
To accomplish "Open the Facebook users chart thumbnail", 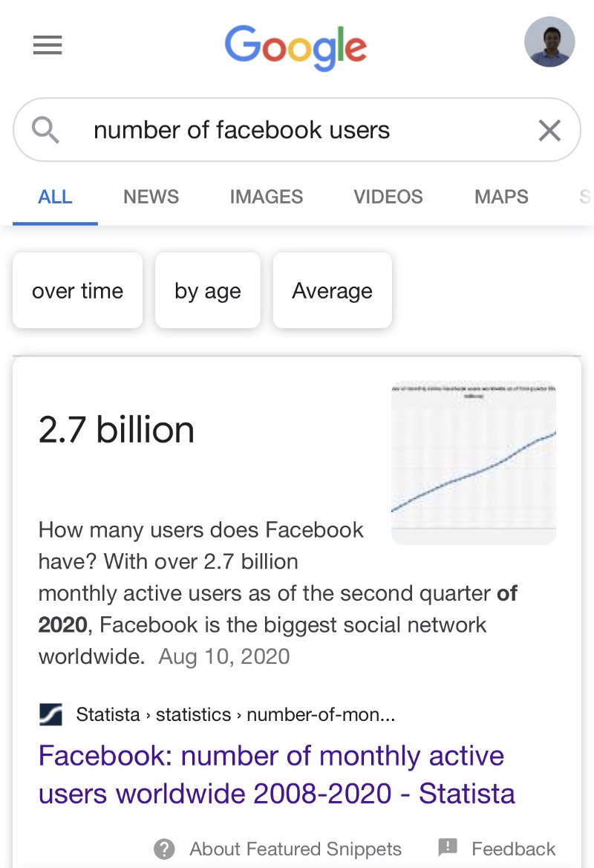I will 473,463.
